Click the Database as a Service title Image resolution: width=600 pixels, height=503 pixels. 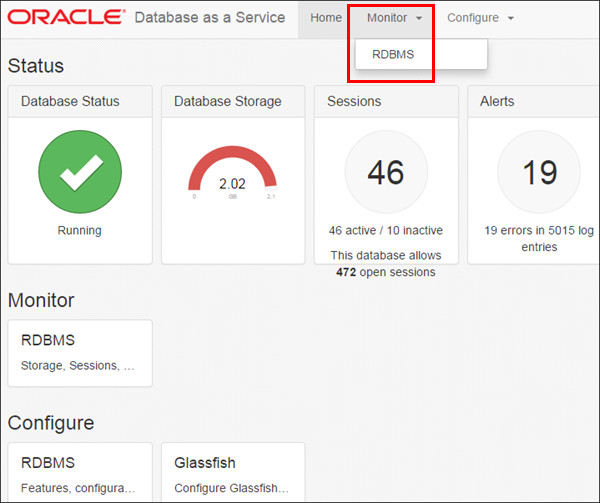point(209,18)
